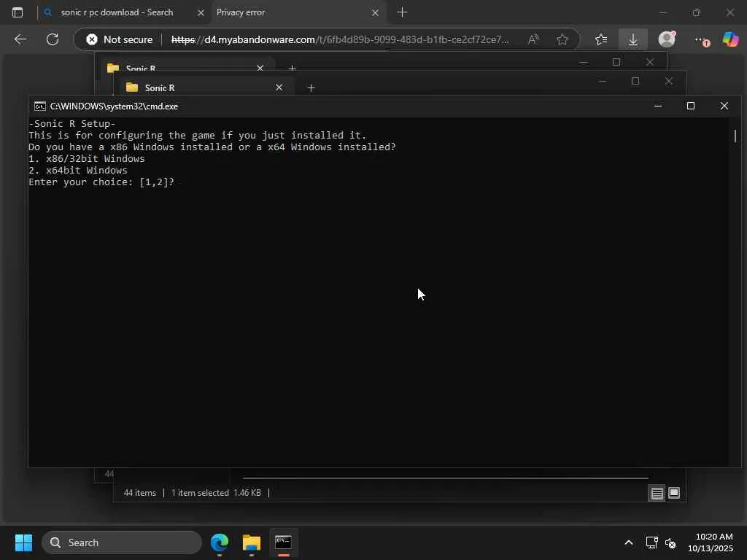Close the Privacy error tab
The height and width of the screenshot is (560, 747).
point(375,13)
